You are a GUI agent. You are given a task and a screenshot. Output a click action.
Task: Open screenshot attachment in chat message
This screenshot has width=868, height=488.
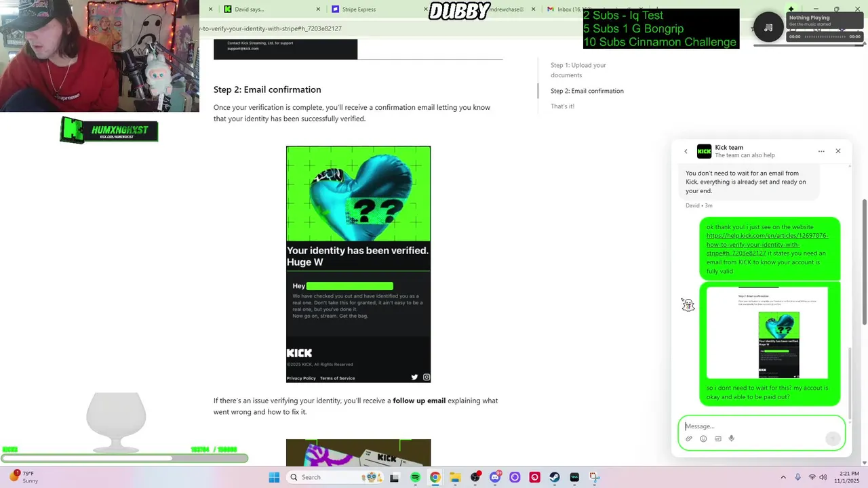767,333
